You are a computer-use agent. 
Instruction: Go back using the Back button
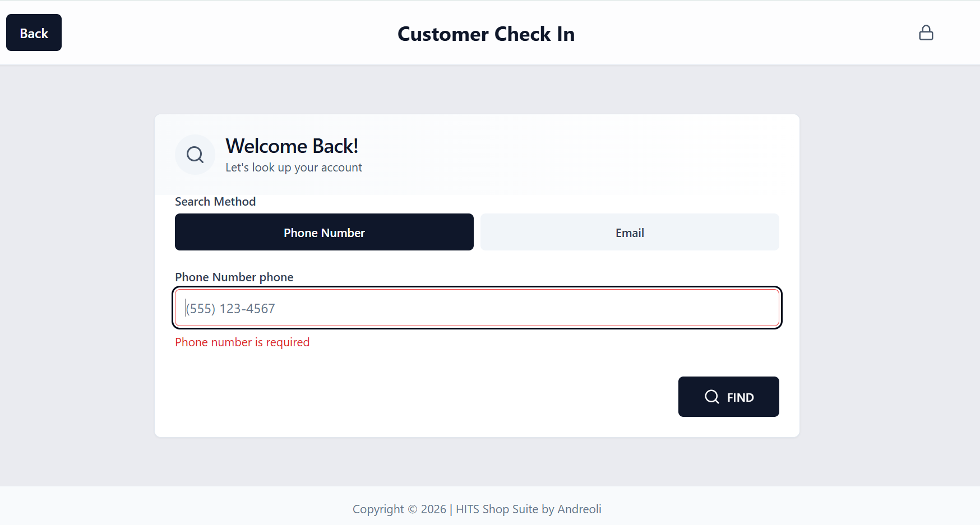coord(34,33)
